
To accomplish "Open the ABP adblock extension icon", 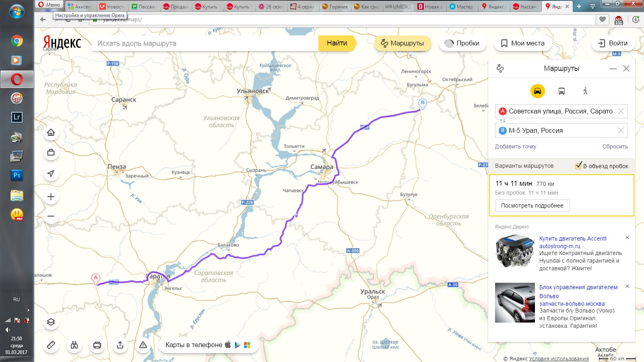I will [x=619, y=20].
